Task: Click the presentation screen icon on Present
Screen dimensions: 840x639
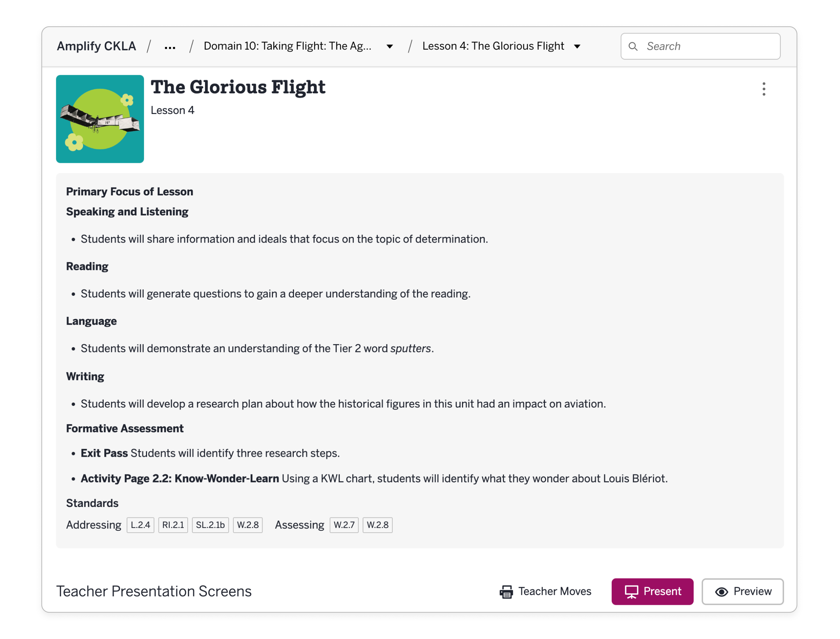Action: point(631,591)
